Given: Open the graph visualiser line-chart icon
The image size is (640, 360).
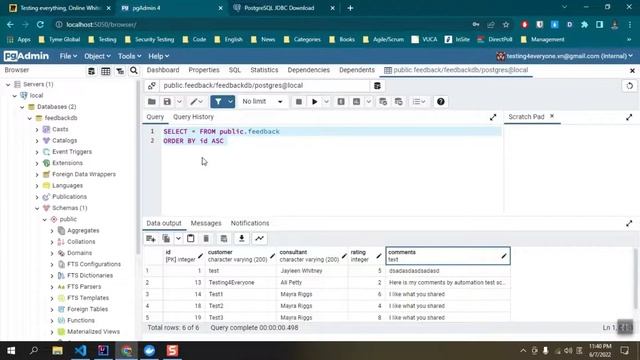Looking at the screenshot, I should (x=259, y=238).
